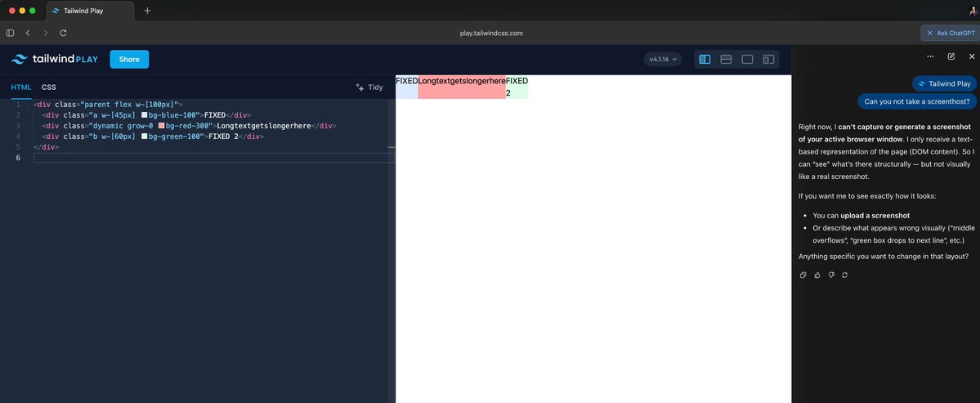The width and height of the screenshot is (980, 403).
Task: Click line number 3 in the gutter
Action: 18,126
